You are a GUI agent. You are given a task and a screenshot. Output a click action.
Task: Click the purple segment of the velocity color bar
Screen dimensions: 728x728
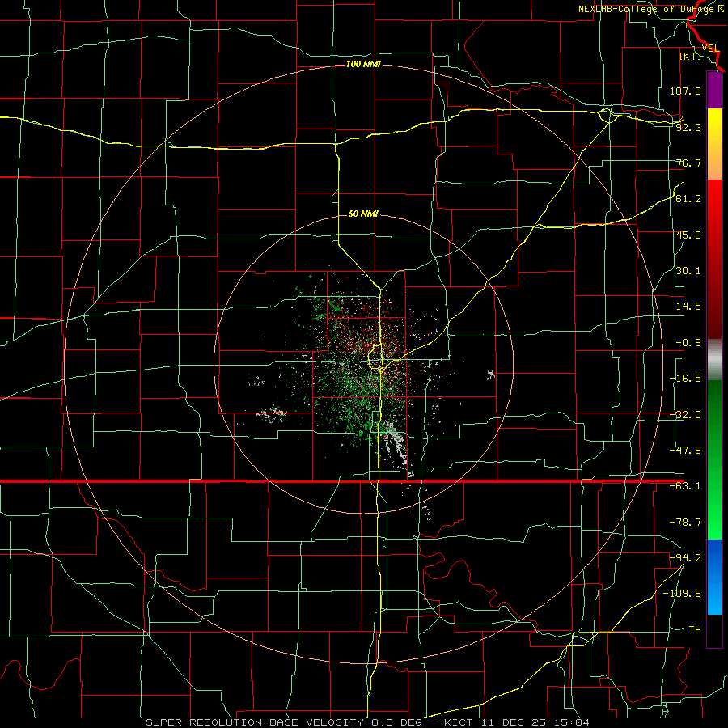(x=714, y=90)
